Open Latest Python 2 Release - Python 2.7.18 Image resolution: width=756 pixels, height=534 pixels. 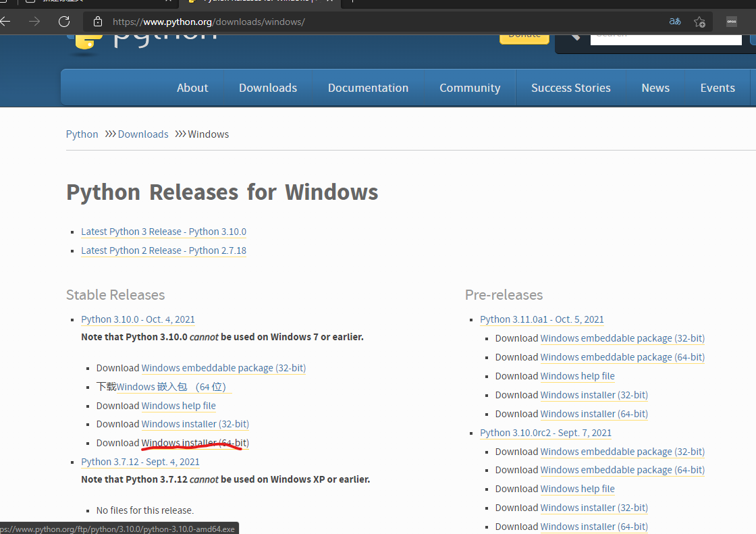tap(163, 250)
